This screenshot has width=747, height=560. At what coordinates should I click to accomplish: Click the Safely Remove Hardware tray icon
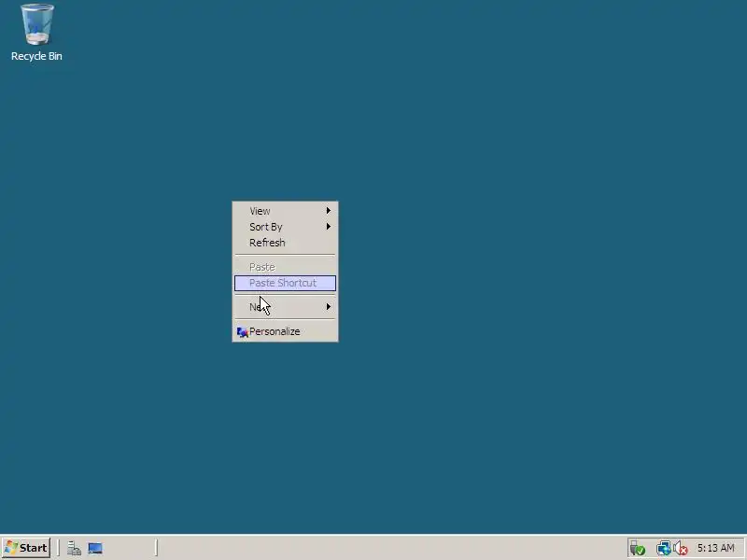(x=638, y=549)
